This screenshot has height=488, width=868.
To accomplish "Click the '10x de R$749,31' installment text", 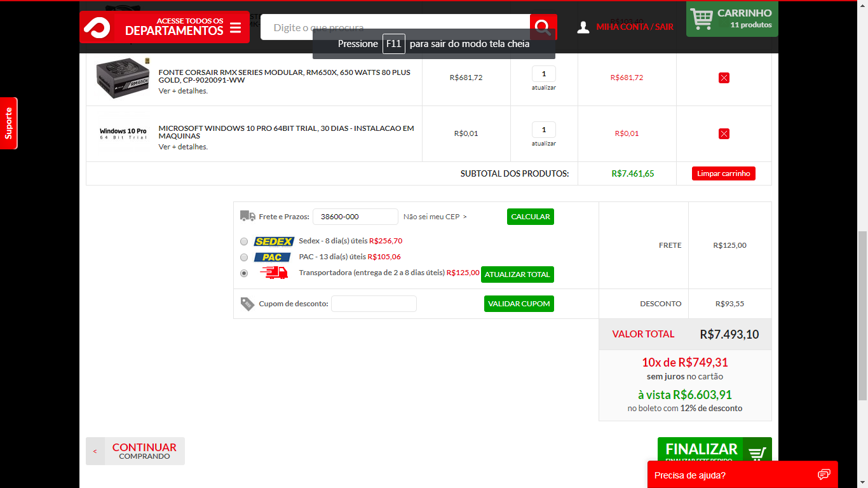I will (685, 362).
